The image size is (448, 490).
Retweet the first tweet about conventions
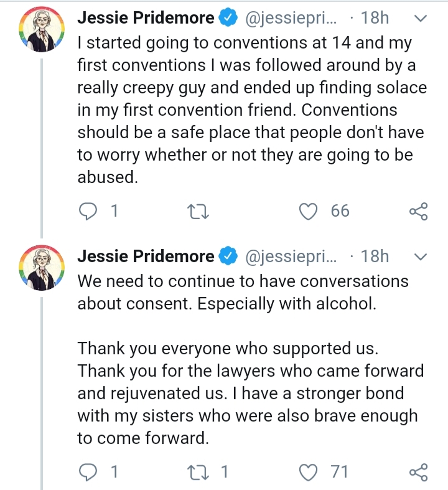(x=198, y=211)
